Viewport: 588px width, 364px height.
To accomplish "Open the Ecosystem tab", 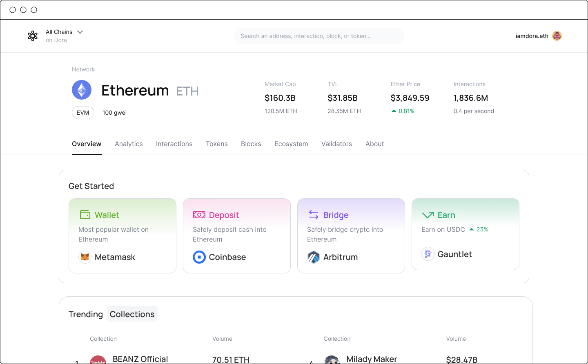I will point(291,144).
